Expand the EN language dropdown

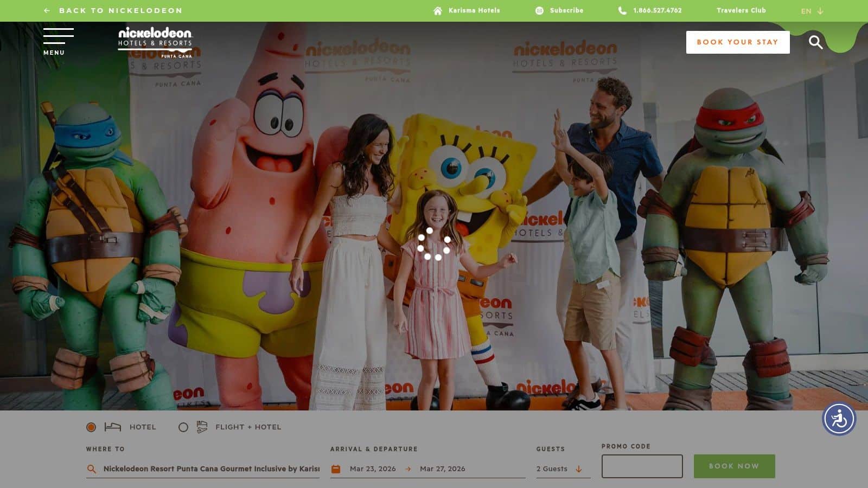click(810, 10)
